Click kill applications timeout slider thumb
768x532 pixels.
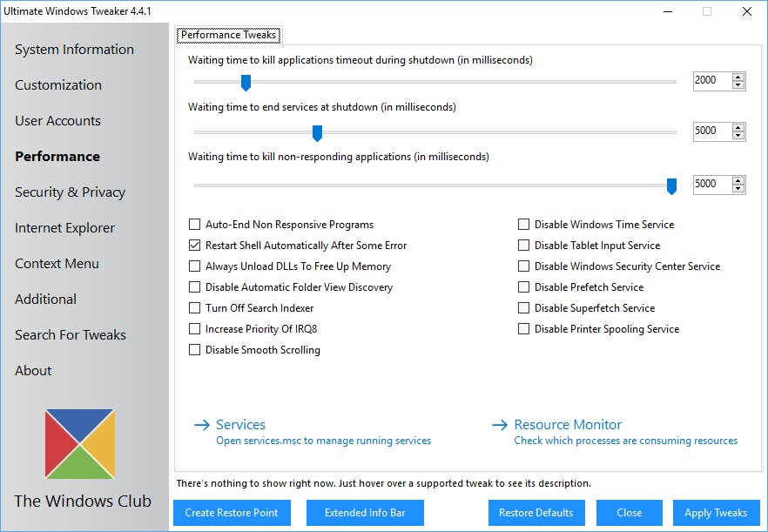(x=246, y=83)
